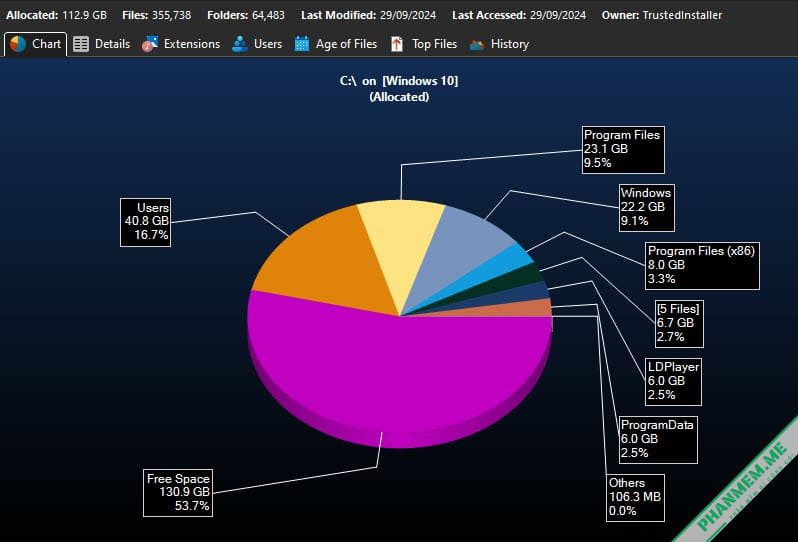Click the Program Files 23.1 GB label

(x=623, y=149)
